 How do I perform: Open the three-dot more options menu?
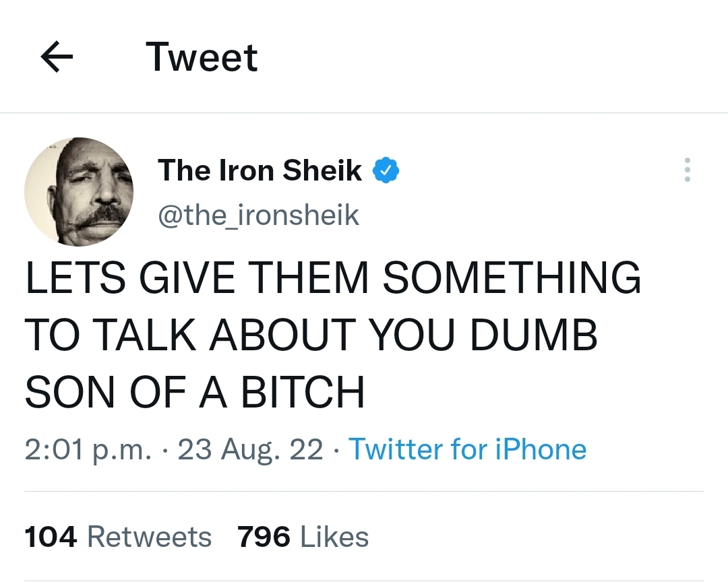tap(687, 170)
